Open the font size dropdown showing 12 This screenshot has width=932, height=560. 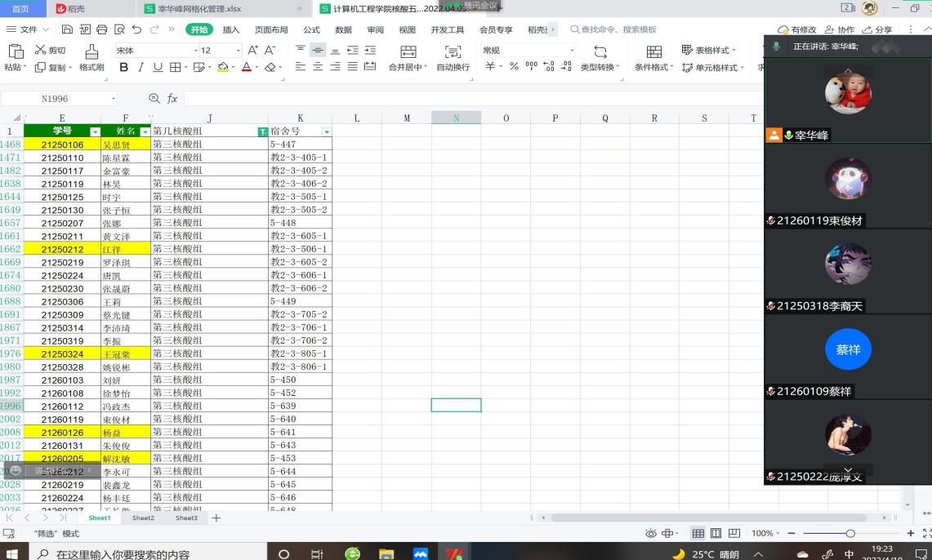(x=239, y=51)
